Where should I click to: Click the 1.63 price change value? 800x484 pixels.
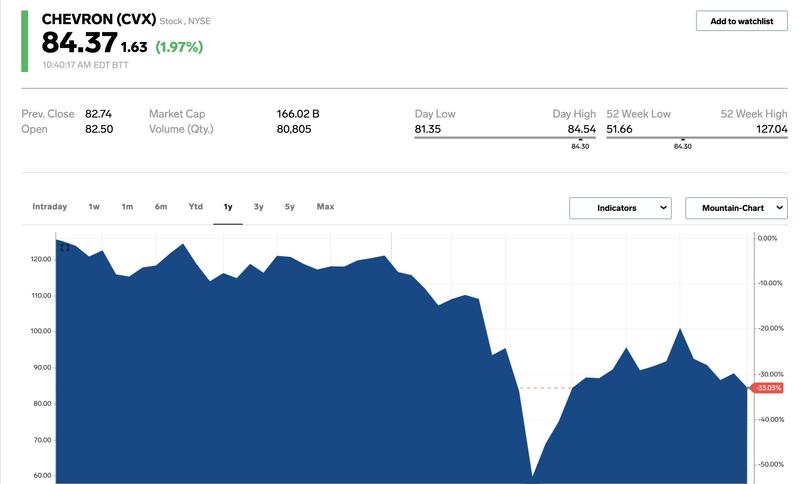click(x=134, y=47)
